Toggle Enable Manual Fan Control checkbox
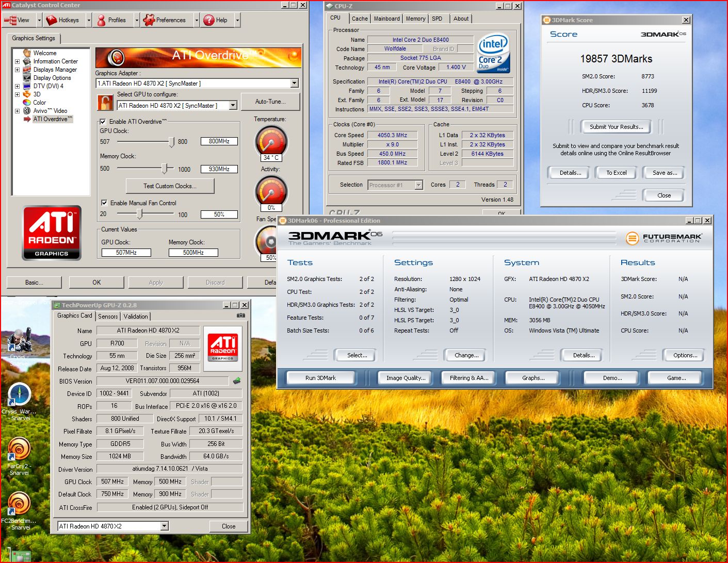 point(104,203)
